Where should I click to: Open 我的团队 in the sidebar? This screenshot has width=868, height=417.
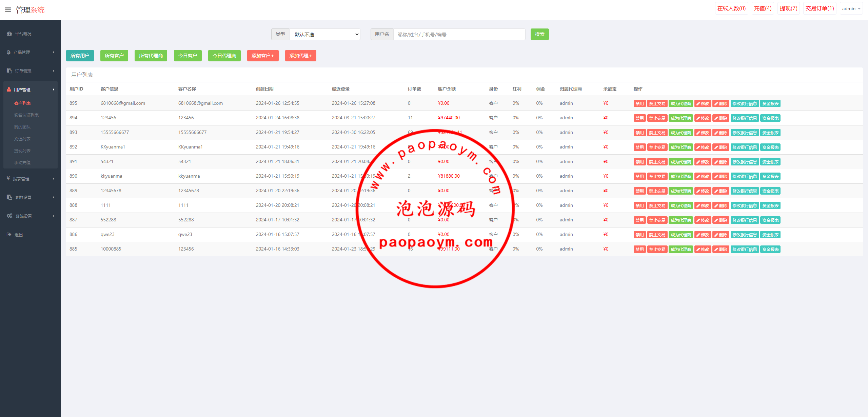point(22,127)
